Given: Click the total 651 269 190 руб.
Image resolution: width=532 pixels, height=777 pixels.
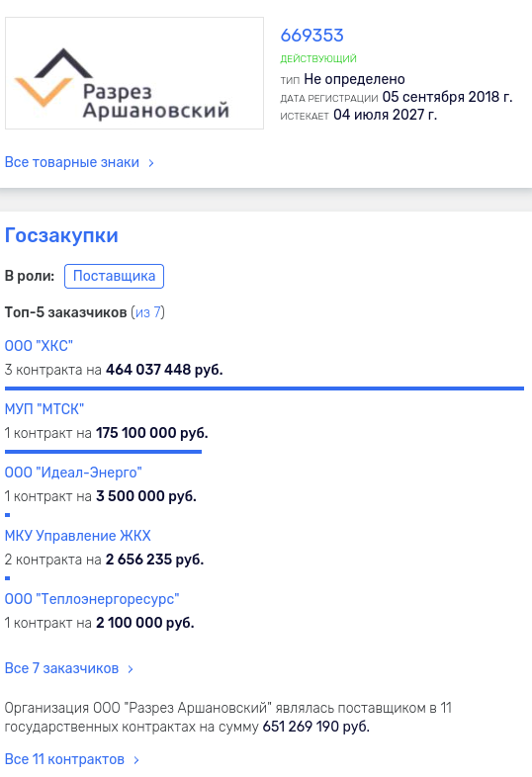Looking at the screenshot, I should 316,727.
